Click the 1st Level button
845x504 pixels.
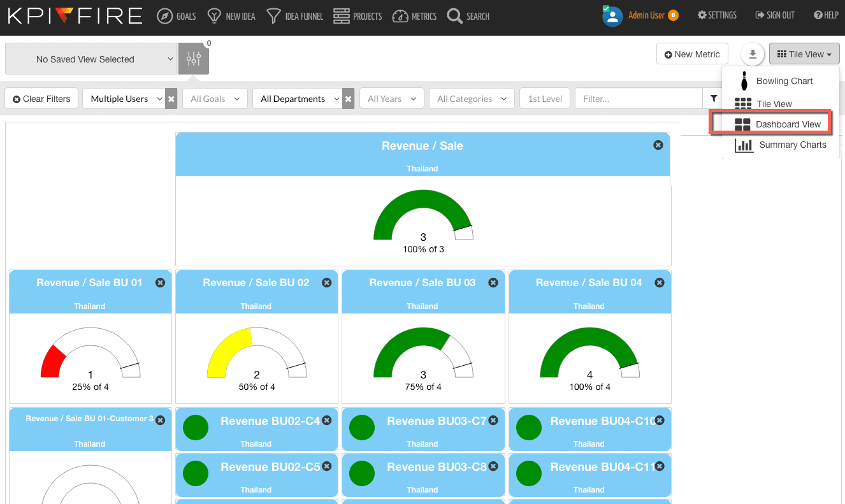click(545, 99)
